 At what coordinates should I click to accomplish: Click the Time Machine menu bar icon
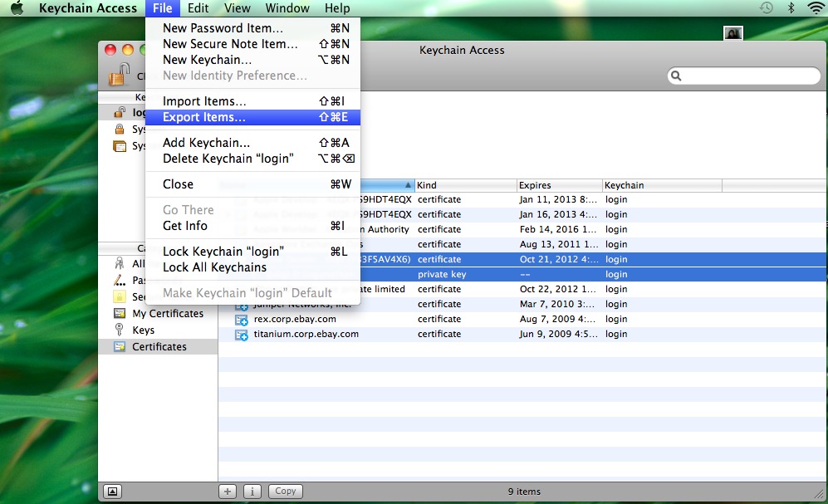pyautogui.click(x=767, y=8)
